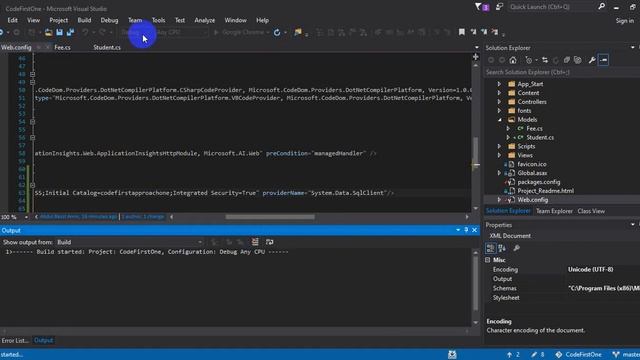Viewport: 640px width, 360px height.
Task: Preview Selected Items icon in Solution Explorer
Action: point(604,60)
